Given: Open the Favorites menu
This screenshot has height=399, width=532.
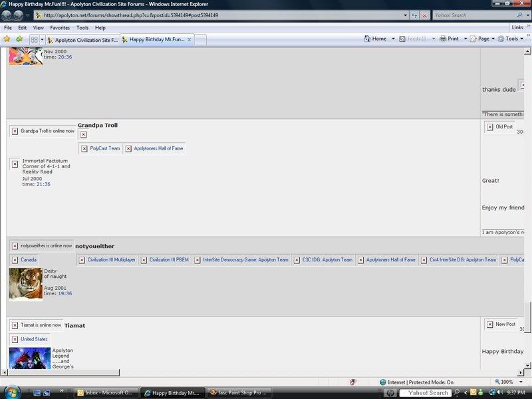Looking at the screenshot, I should (60, 28).
